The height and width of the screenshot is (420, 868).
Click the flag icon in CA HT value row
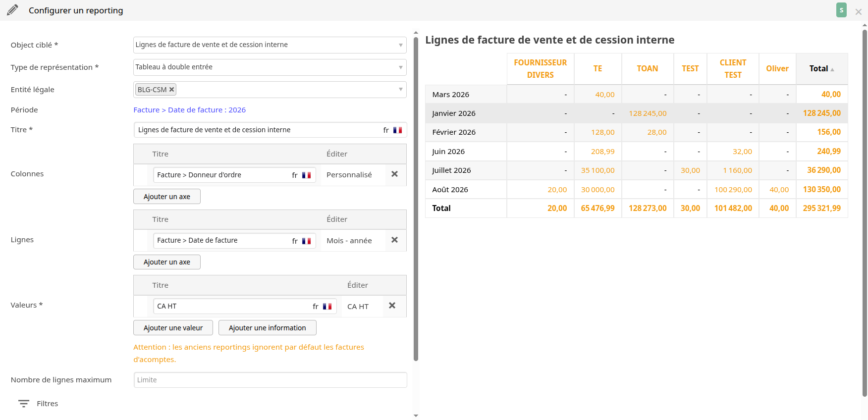click(327, 307)
